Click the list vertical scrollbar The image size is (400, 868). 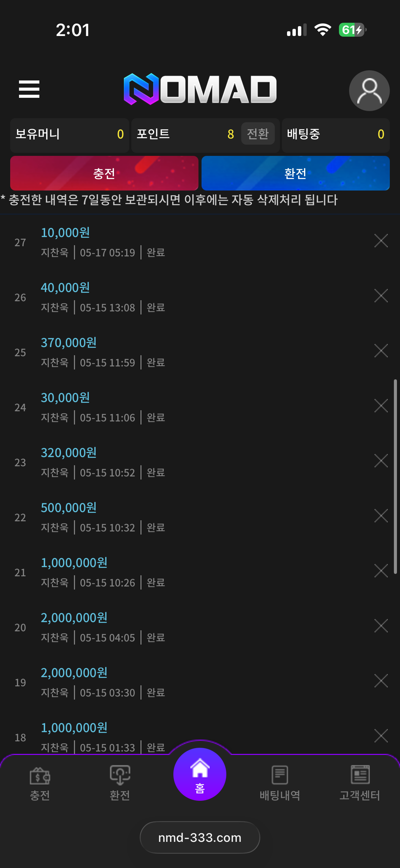pyautogui.click(x=395, y=476)
